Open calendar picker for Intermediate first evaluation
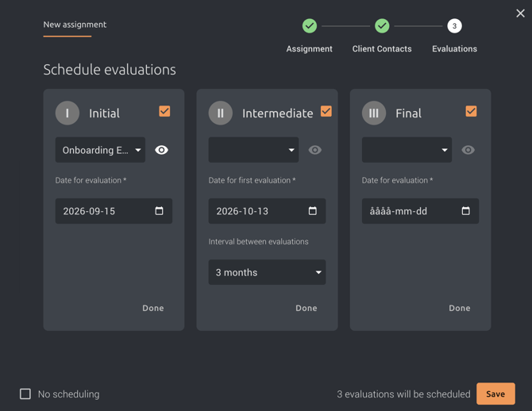Screen dimensions: 532x411 pos(313,211)
